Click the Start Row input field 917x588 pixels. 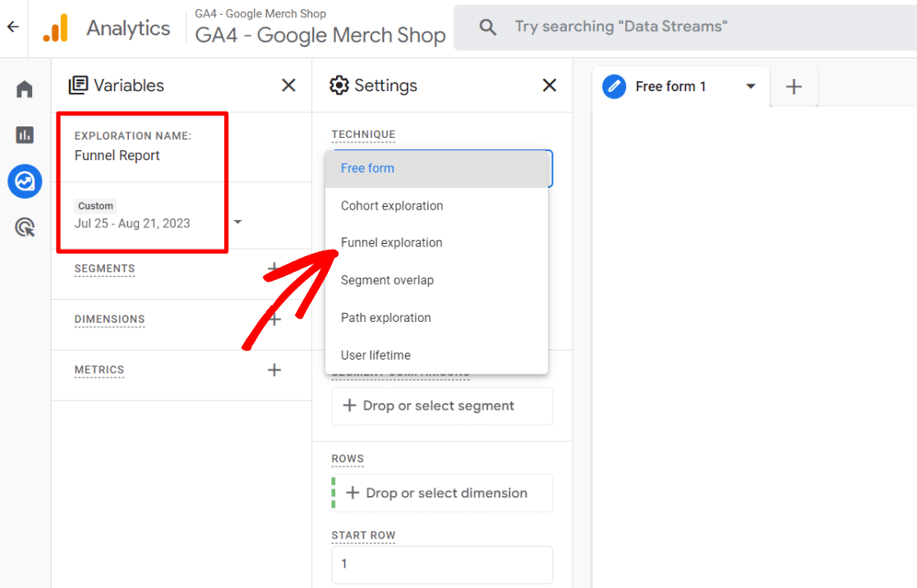[x=442, y=564]
